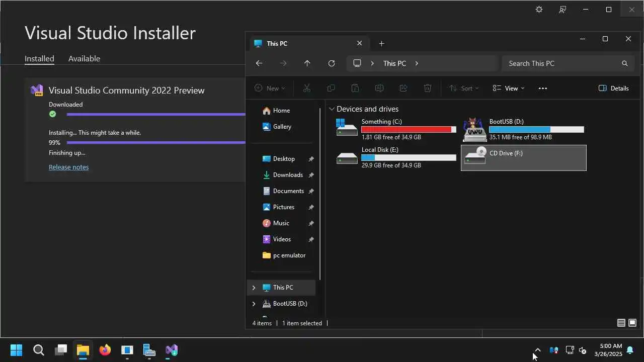
Task: Select the Local Disk (E:) drive
Action: pyautogui.click(x=396, y=157)
